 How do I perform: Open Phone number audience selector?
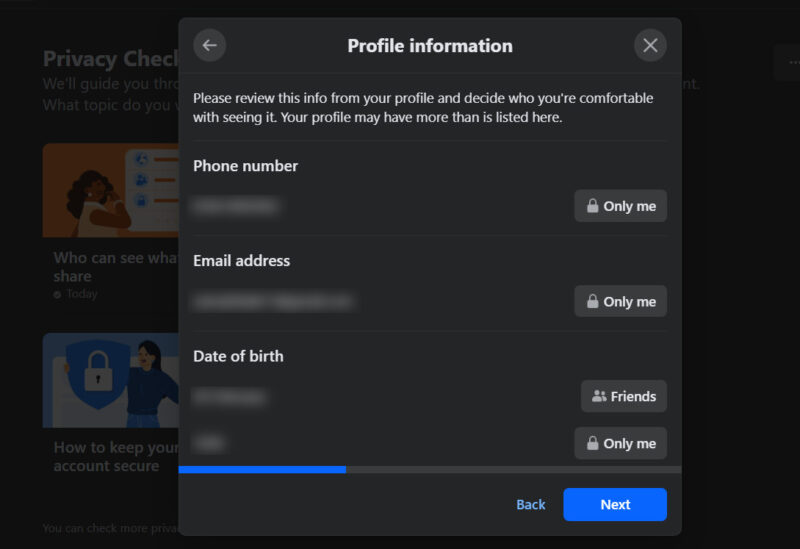click(x=620, y=206)
